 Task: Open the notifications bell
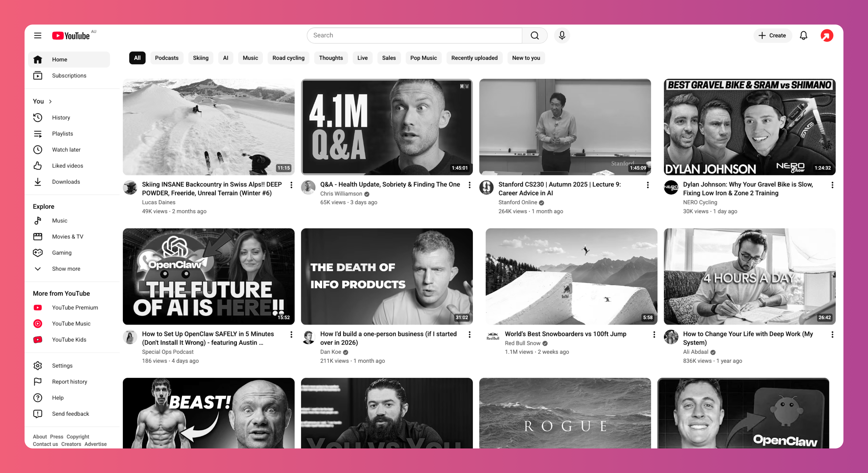tap(803, 35)
